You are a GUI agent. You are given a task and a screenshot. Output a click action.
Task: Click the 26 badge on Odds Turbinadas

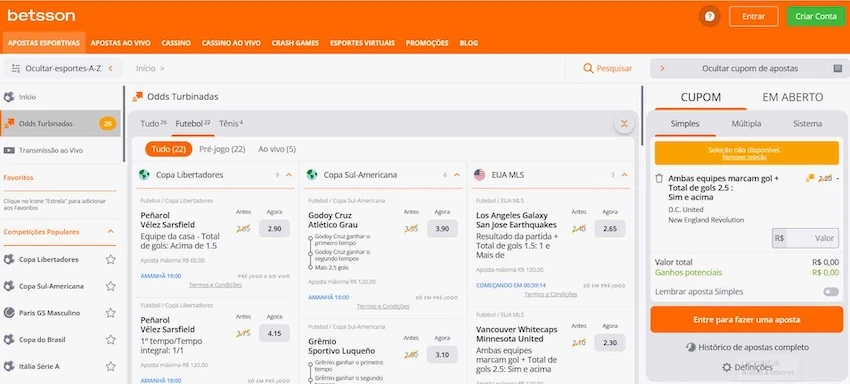click(107, 124)
